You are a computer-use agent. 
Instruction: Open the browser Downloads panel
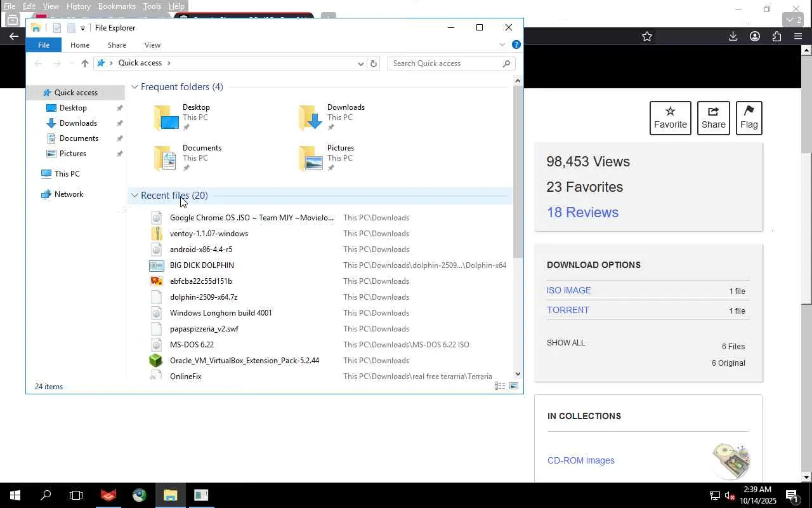733,36
